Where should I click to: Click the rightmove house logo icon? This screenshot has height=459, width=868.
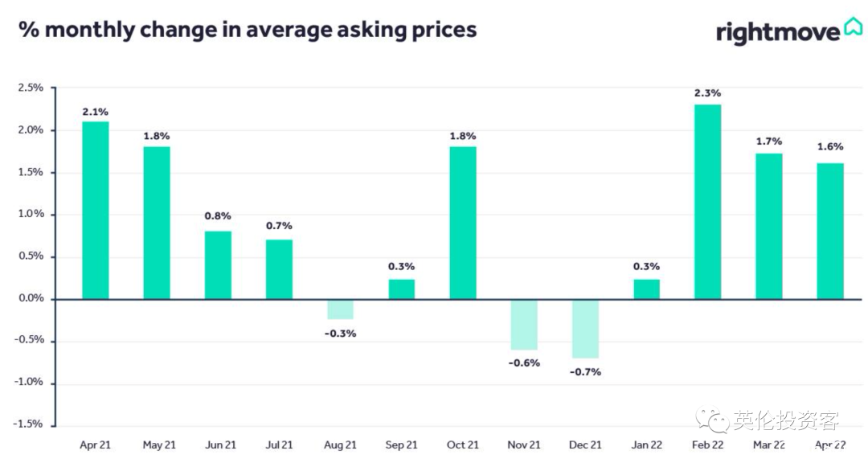pos(853,28)
